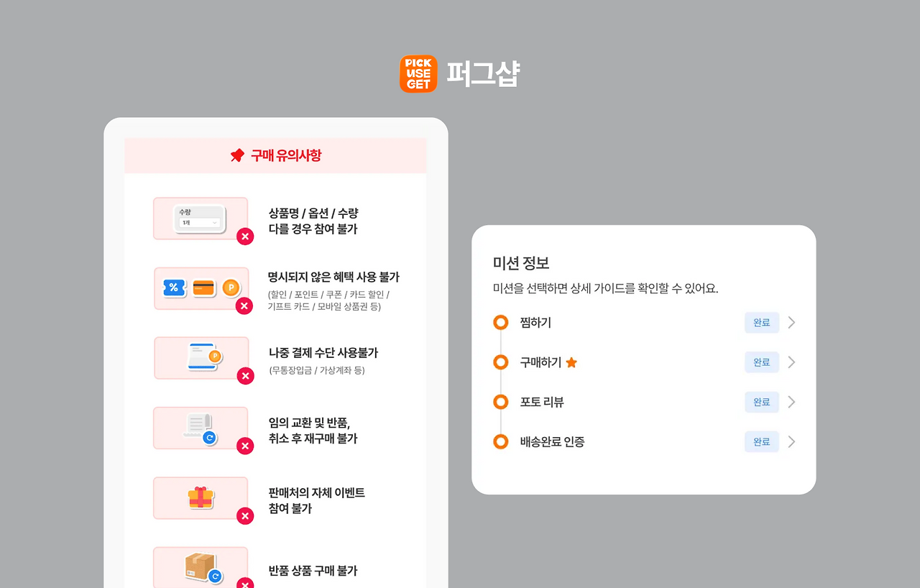Expand the 구매하기 mission chevron
The image size is (920, 588).
(791, 362)
